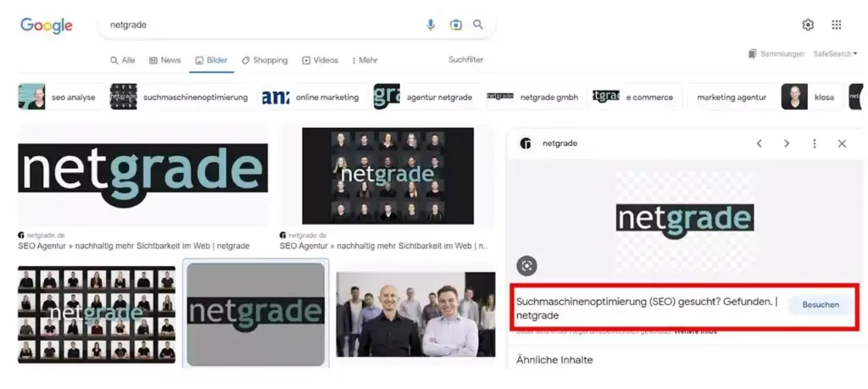Go to previous image in preview
The height and width of the screenshot is (389, 868).
(759, 143)
